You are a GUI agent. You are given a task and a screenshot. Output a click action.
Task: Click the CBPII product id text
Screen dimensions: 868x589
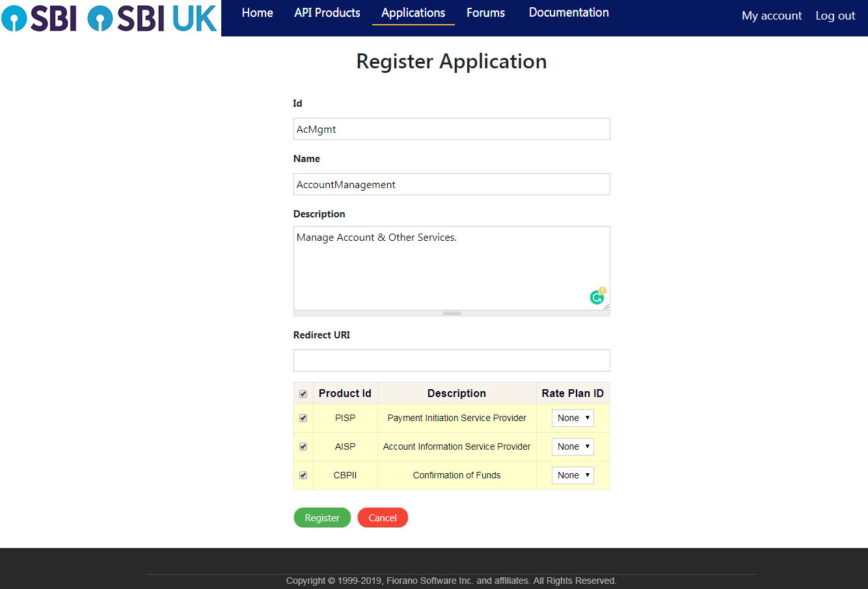(345, 475)
